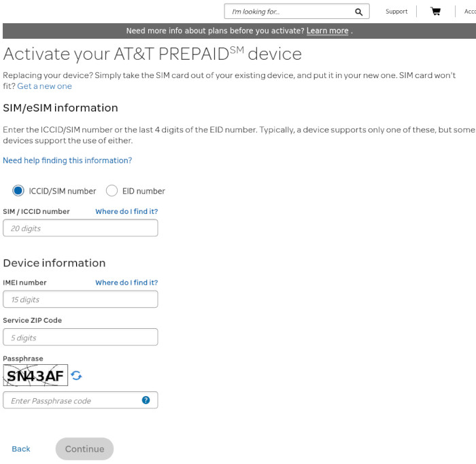The height and width of the screenshot is (464, 476).
Task: Select the EID number option
Action: (112, 191)
